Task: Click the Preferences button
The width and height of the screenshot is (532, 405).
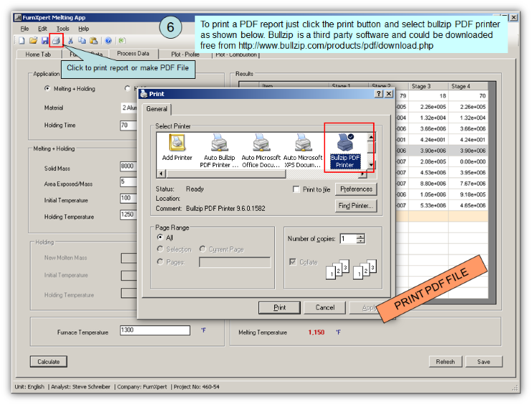Action: click(357, 189)
